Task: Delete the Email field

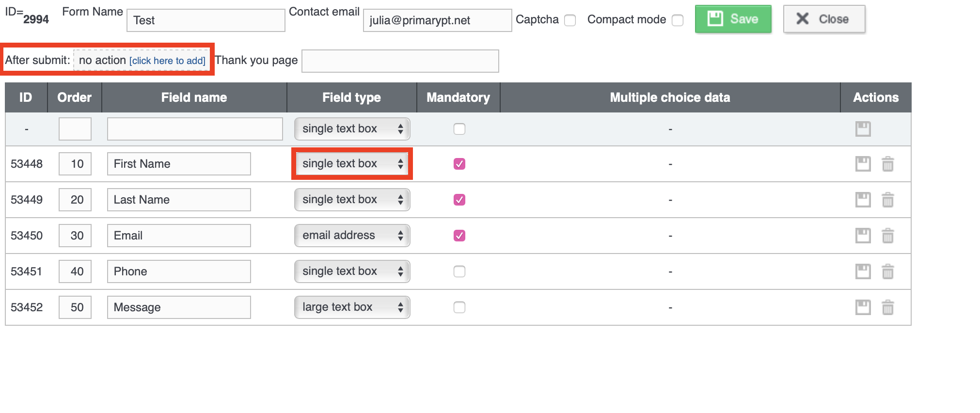Action: pyautogui.click(x=888, y=235)
